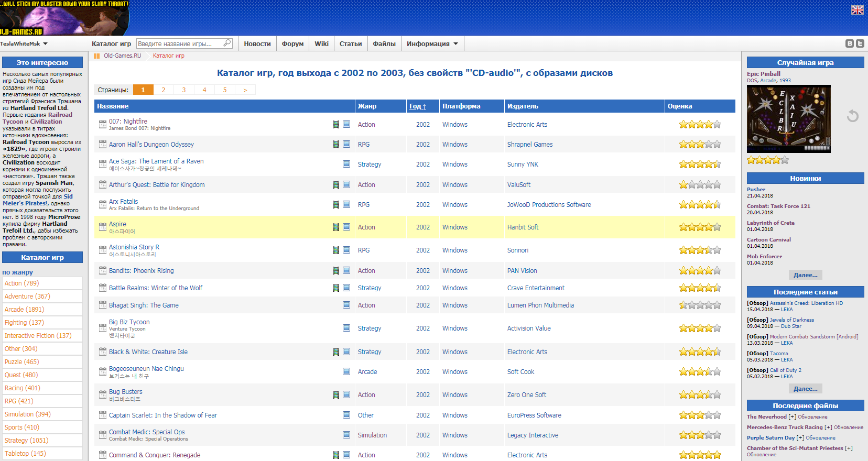The height and width of the screenshot is (461, 868).
Task: Open disc image icon for Arx Fatalis
Action: click(346, 204)
